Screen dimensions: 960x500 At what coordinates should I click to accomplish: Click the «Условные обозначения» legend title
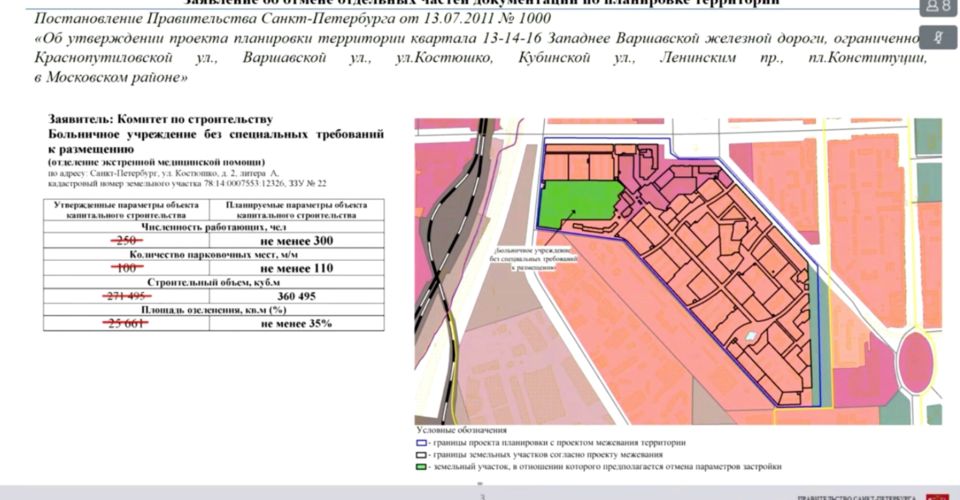(x=460, y=430)
